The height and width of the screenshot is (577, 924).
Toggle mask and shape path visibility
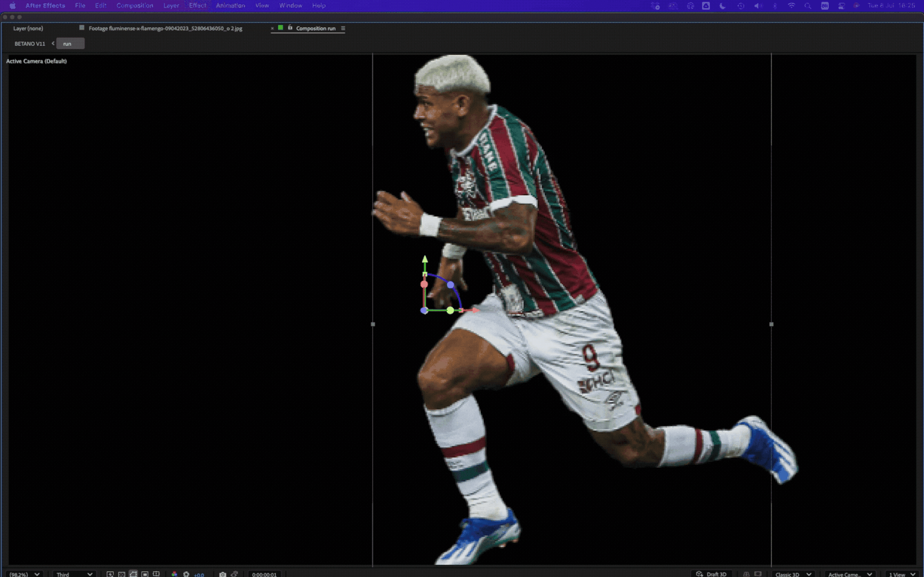point(133,574)
